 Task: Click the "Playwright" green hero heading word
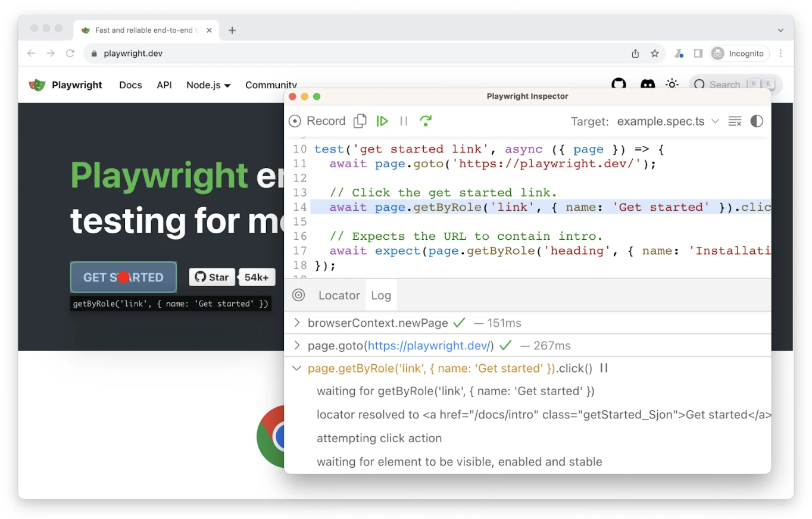[x=159, y=176]
